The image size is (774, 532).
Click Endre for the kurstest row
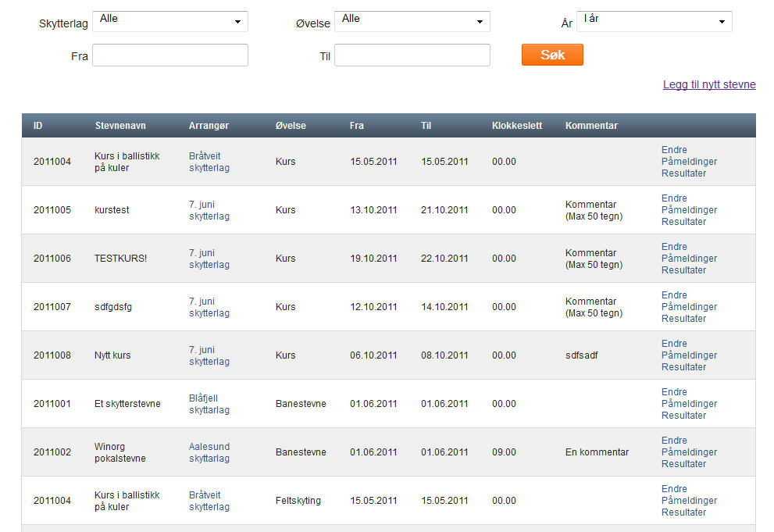(674, 198)
